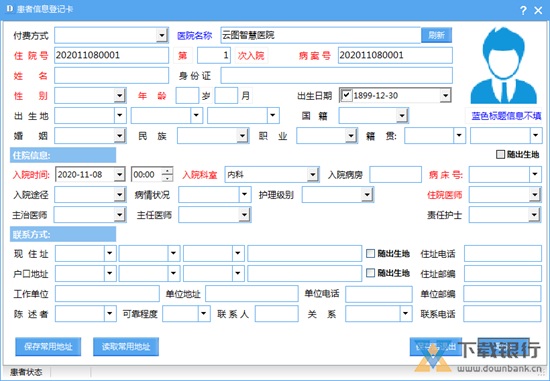Viewport: 550px width, 381px height.
Task: Click the age in years (岁) field
Action: coord(187,95)
